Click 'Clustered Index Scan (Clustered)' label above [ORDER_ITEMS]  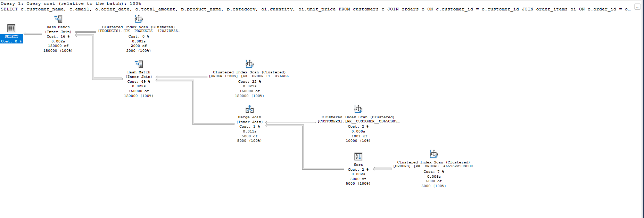pos(249,72)
